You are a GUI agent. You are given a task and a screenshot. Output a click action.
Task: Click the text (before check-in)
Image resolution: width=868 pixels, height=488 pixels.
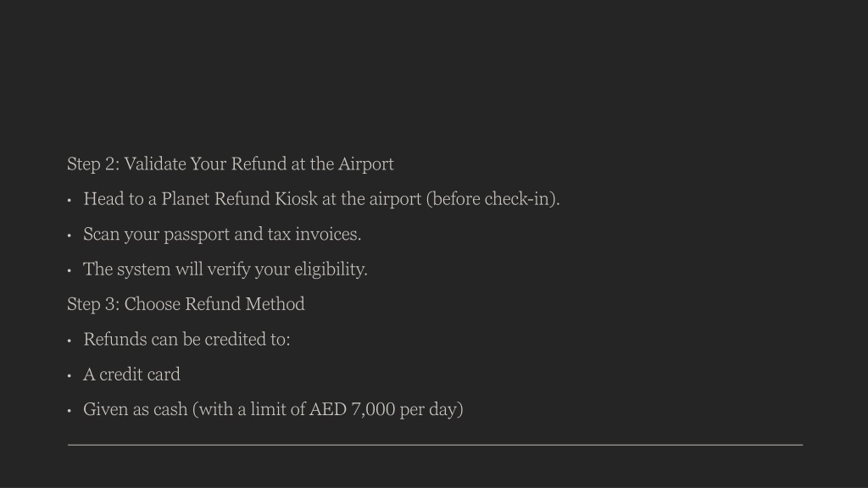point(493,199)
